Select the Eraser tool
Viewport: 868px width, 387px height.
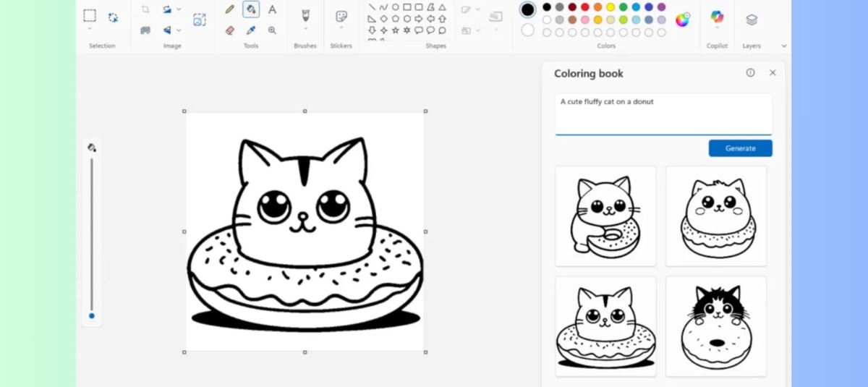(230, 30)
